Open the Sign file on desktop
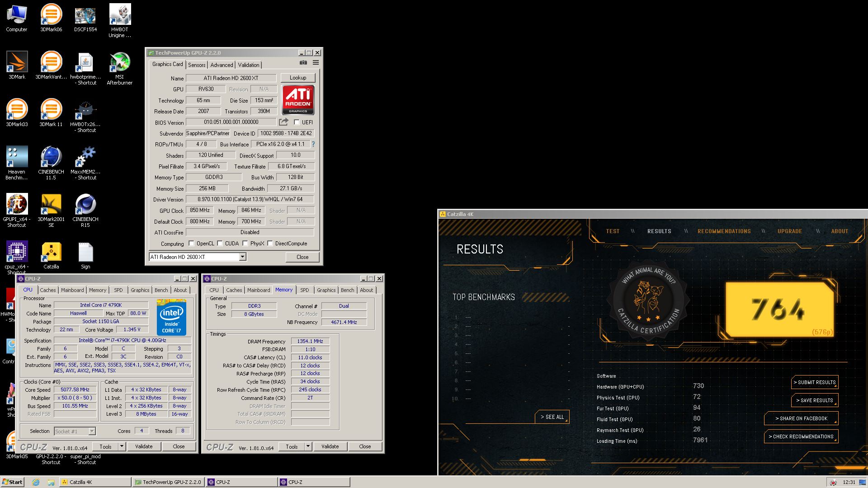This screenshot has height=488, width=868. click(x=85, y=255)
